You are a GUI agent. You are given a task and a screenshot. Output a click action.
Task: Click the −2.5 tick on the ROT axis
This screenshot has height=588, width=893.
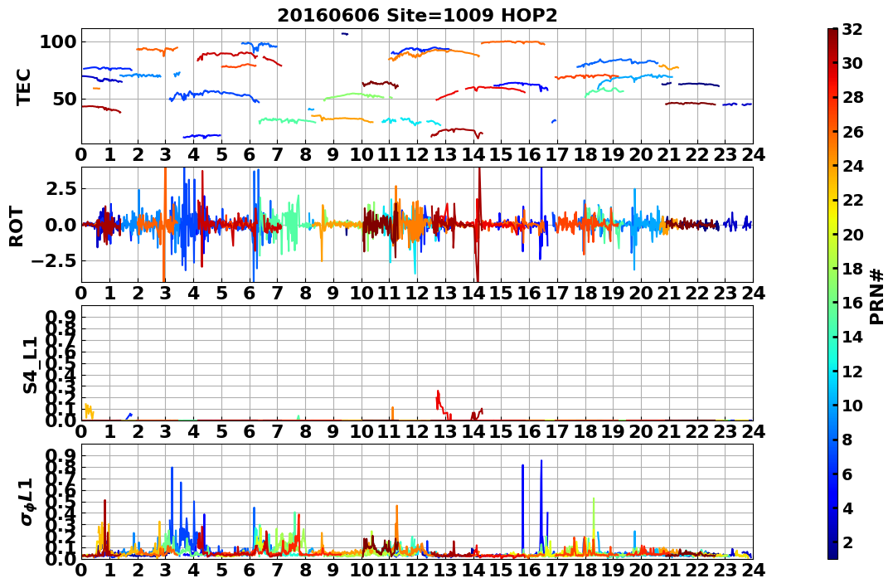[x=54, y=261]
